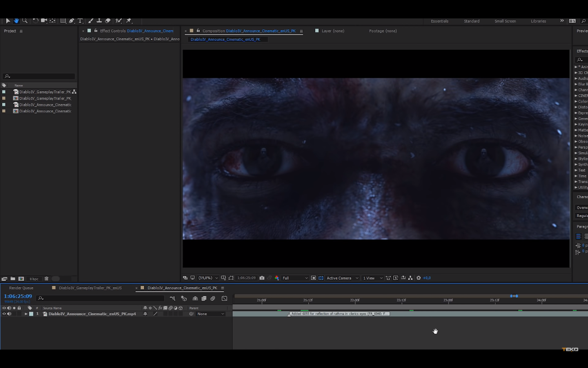588x368 pixels.
Task: Open Parent None dropdown for layer 1
Action: point(211,314)
